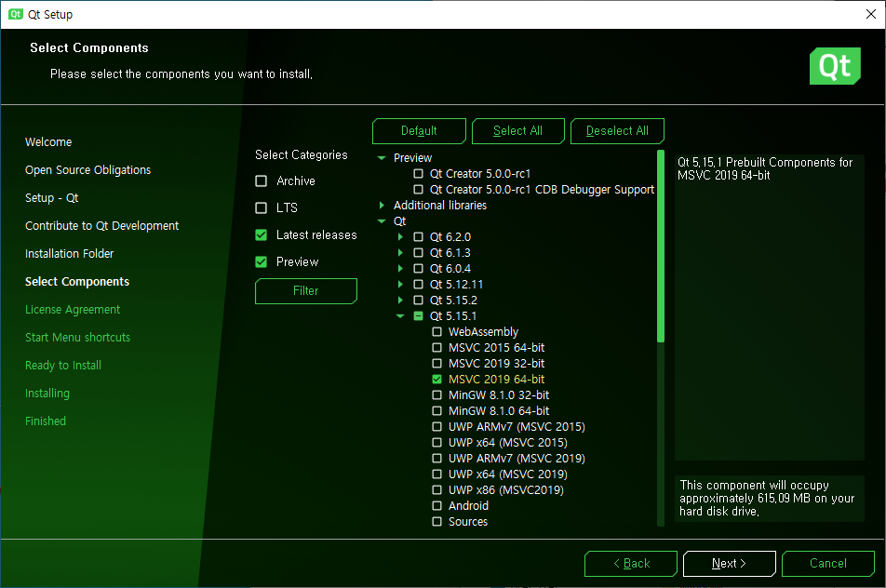The image size is (886, 588).
Task: Uncheck MSVC 2019 64-bit component
Action: pyautogui.click(x=436, y=379)
